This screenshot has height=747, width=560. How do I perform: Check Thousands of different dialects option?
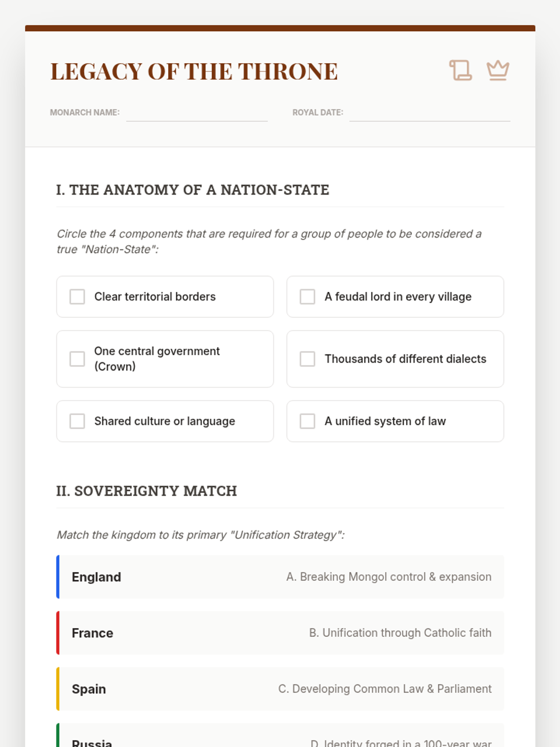[x=308, y=359]
